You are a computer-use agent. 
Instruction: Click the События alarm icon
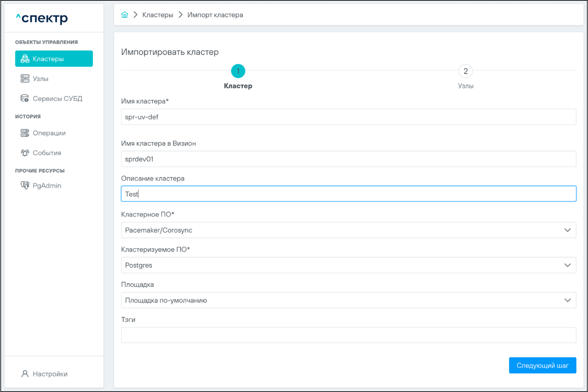[25, 153]
